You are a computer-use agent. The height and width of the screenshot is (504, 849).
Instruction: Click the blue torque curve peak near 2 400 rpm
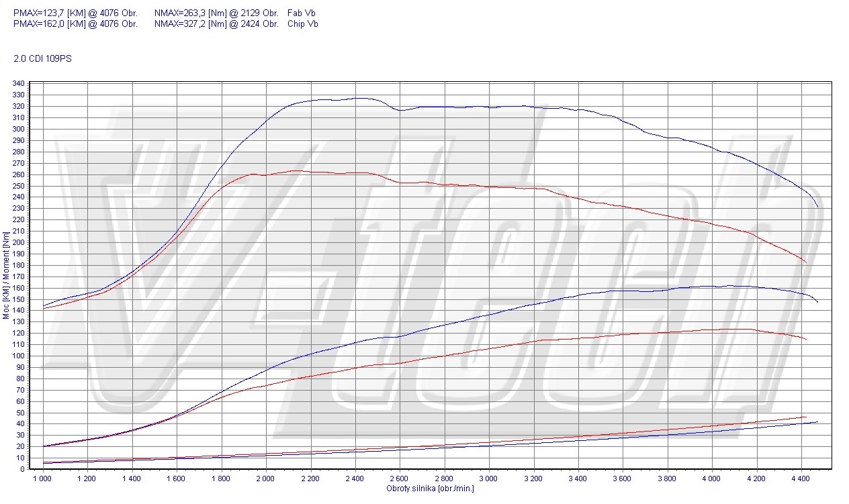pyautogui.click(x=360, y=98)
